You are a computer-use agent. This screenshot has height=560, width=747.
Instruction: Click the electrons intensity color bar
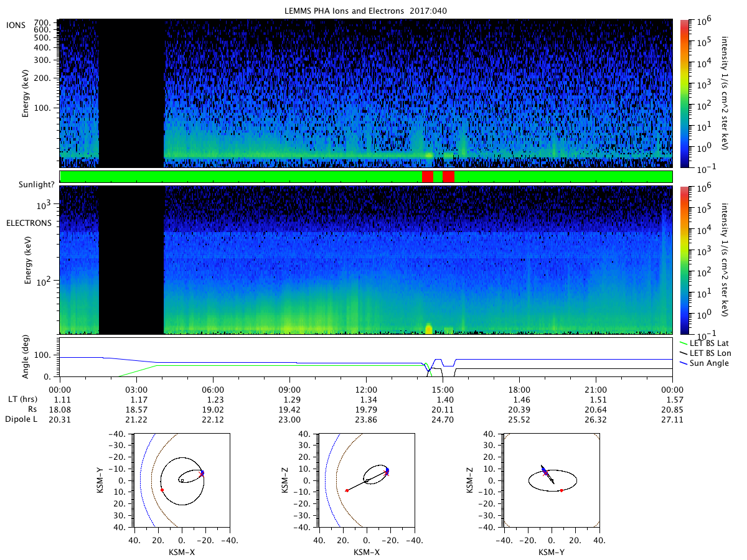tap(685, 260)
